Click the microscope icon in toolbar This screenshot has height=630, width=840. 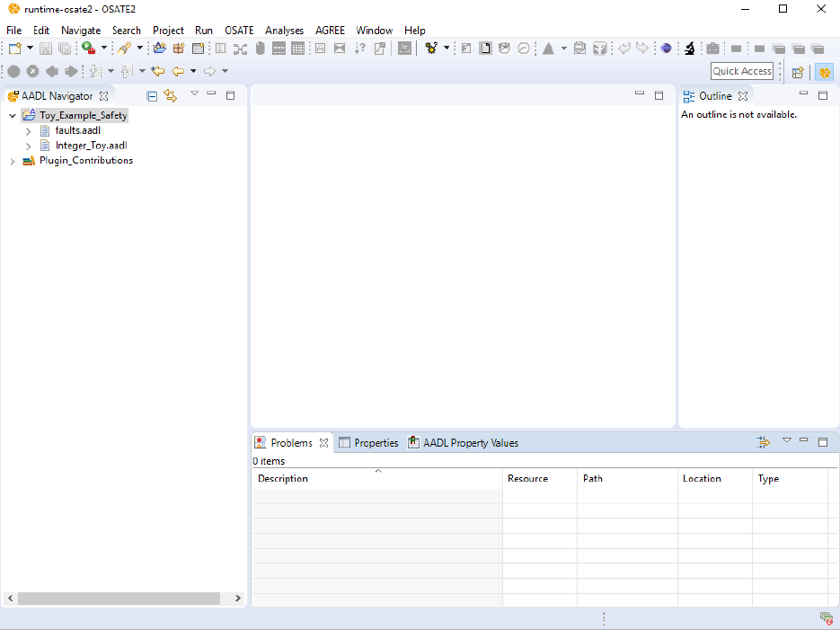click(x=689, y=49)
